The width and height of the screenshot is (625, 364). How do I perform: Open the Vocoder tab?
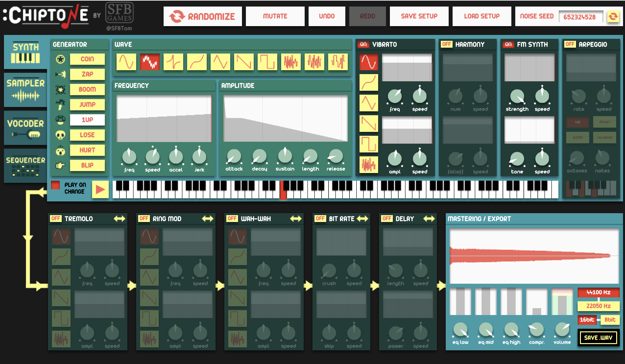[25, 128]
